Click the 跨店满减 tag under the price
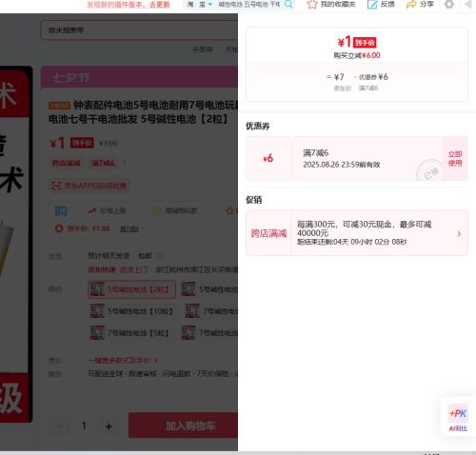 (66, 163)
